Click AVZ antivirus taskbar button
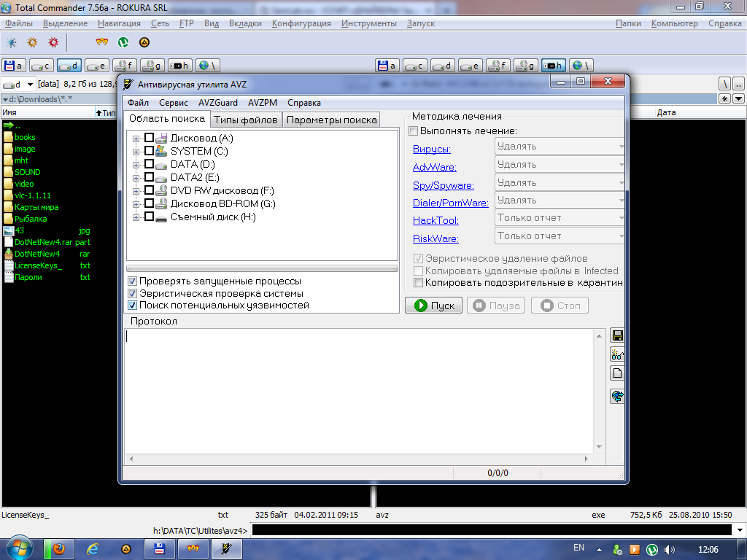747x560 pixels. pos(226,549)
